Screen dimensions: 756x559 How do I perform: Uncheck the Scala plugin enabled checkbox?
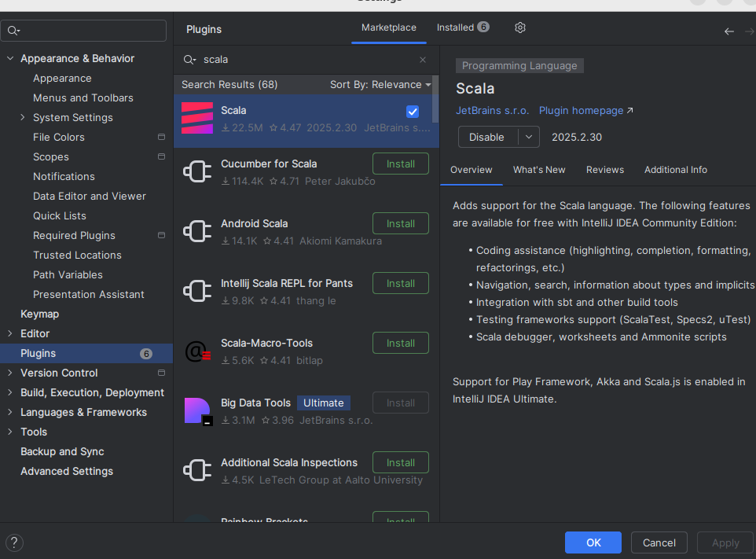(413, 112)
